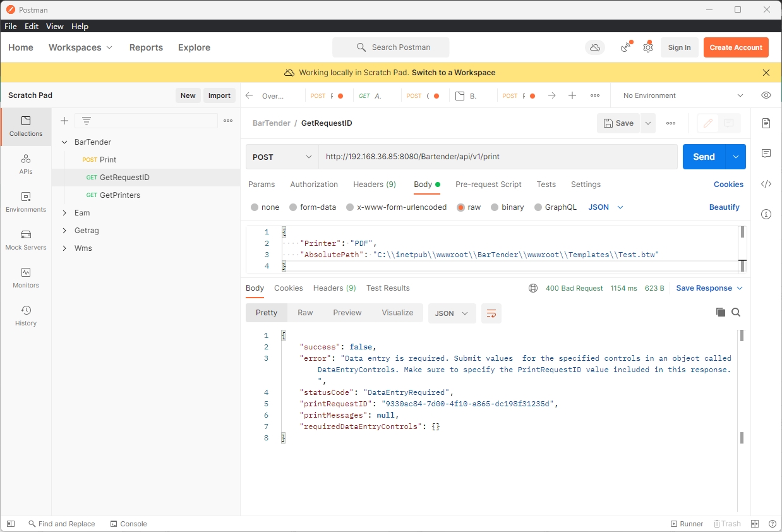Open the Collections sidebar panel
The width and height of the screenshot is (782, 532).
tap(26, 127)
